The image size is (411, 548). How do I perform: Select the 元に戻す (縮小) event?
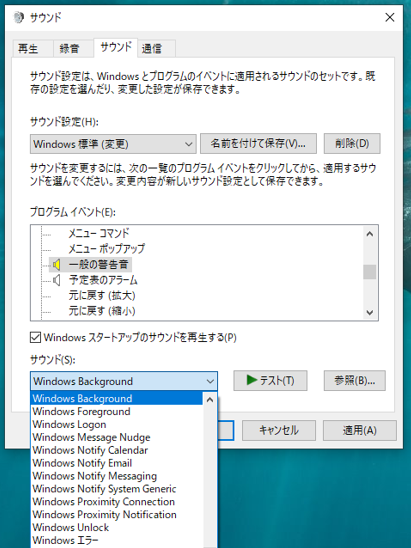tap(102, 311)
